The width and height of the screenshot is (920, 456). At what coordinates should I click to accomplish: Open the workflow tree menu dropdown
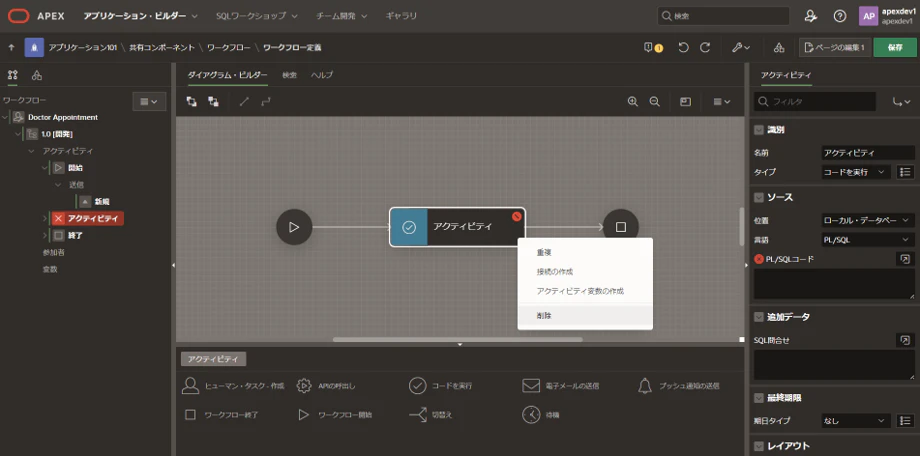pos(149,102)
